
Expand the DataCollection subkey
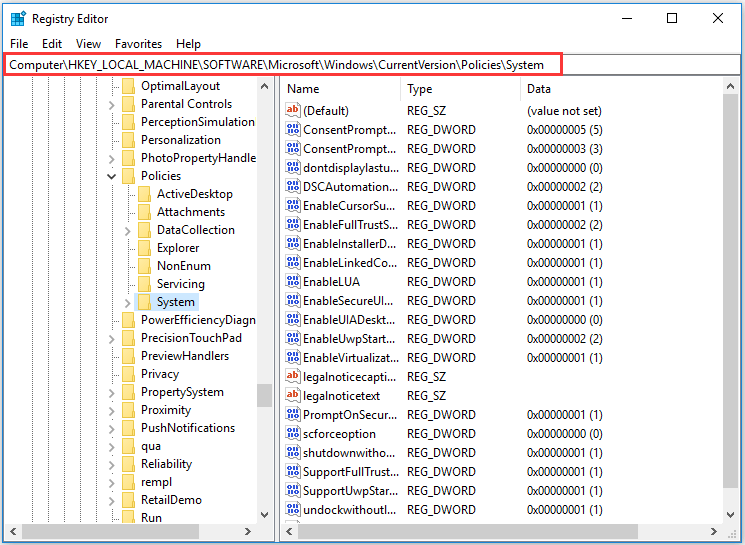point(128,231)
